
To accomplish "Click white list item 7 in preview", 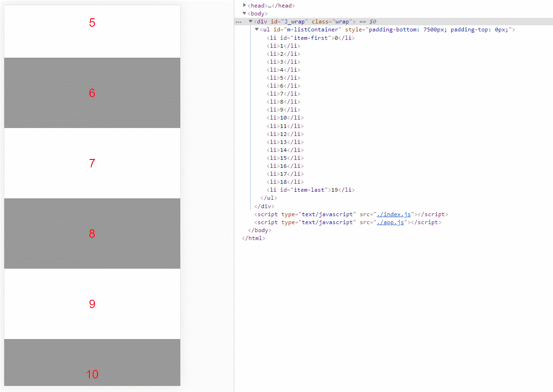I will 92,163.
